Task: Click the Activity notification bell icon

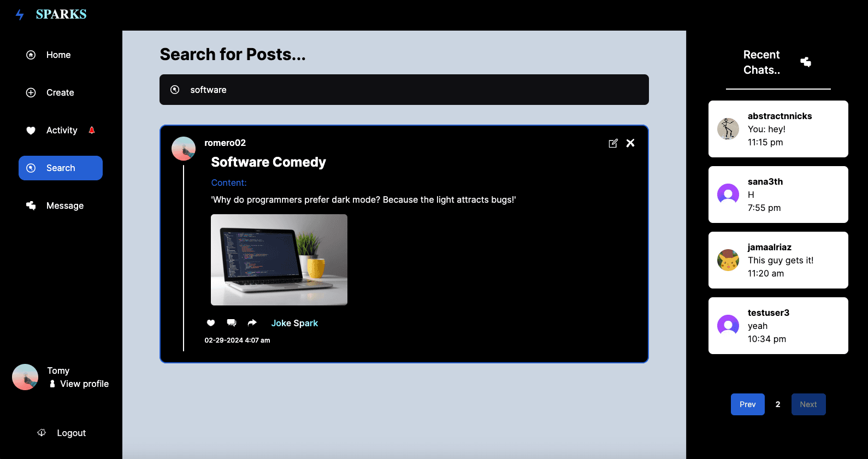Action: pyautogui.click(x=92, y=130)
